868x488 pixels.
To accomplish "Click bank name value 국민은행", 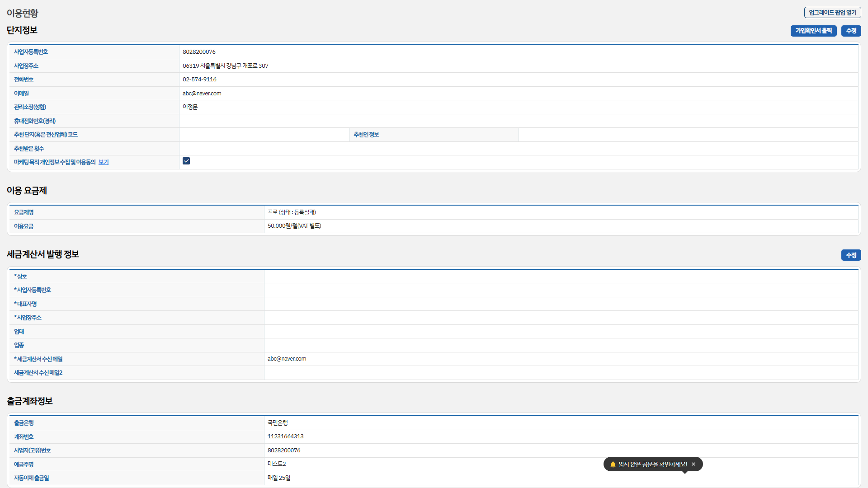I will click(x=278, y=423).
